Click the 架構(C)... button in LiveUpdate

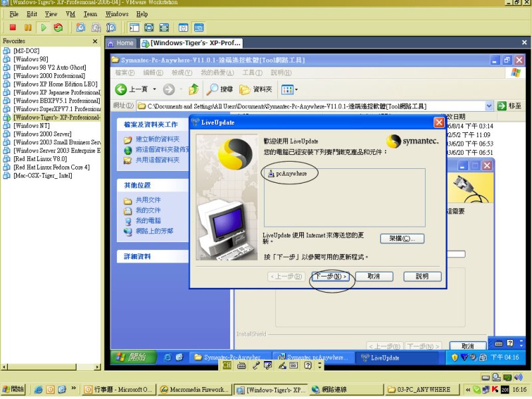pyautogui.click(x=402, y=239)
